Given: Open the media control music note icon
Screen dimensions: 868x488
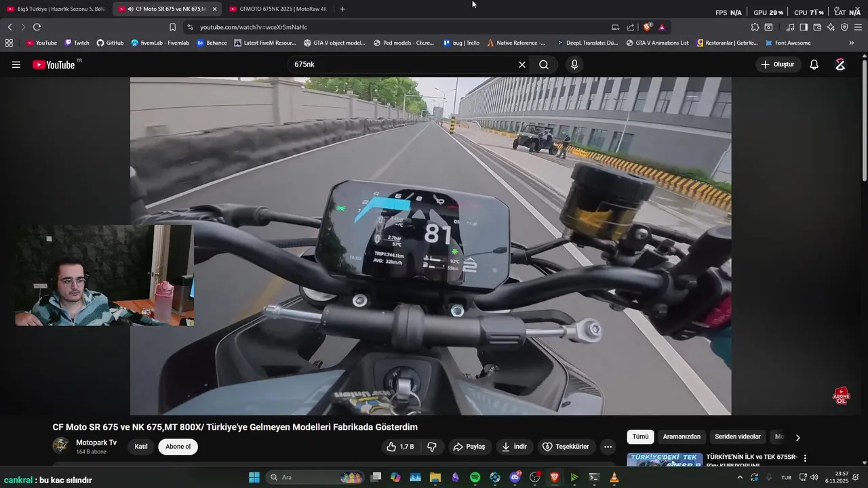Looking at the screenshot, I should (x=790, y=27).
